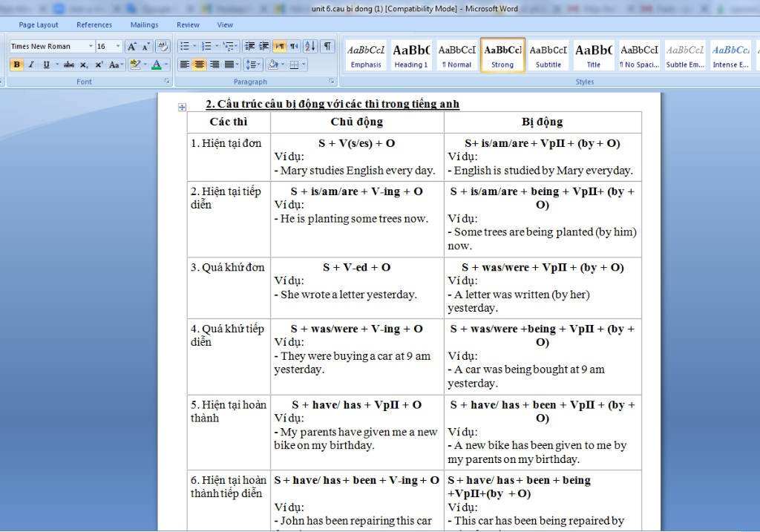Clear formatting with the eraser icon
This screenshot has width=760, height=532.
[163, 47]
